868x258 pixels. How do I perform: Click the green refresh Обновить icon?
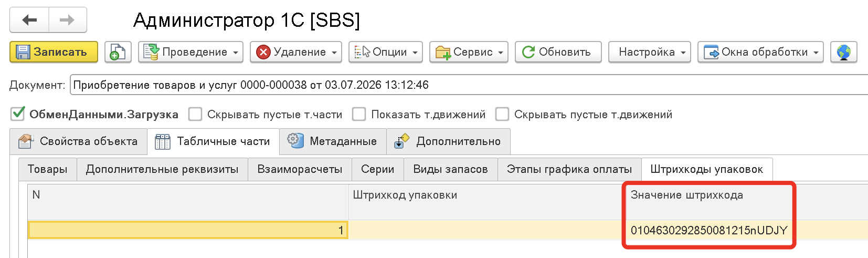(528, 52)
